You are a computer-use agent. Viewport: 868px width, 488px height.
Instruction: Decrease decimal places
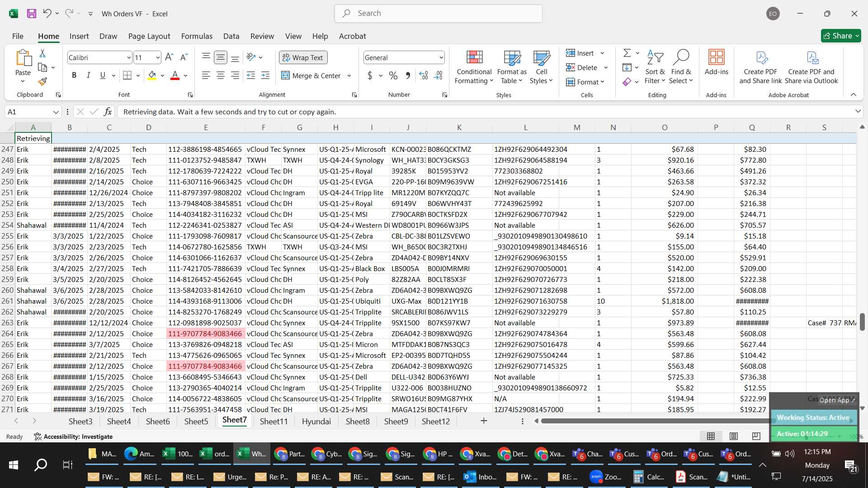point(438,75)
